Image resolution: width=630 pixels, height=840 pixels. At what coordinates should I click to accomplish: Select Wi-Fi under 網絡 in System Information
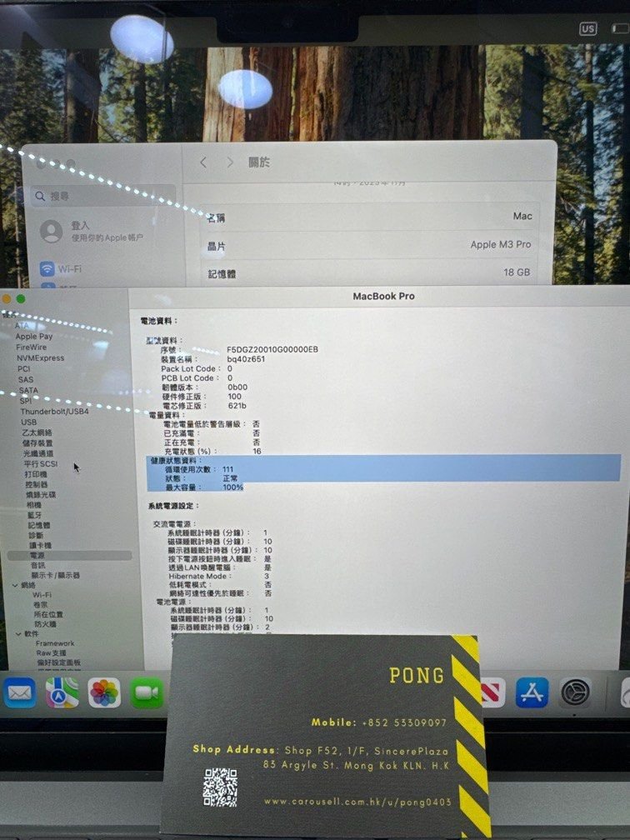(x=42, y=595)
